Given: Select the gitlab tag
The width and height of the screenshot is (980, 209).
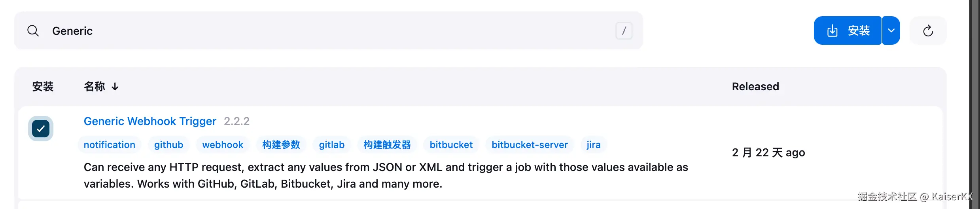Looking at the screenshot, I should click(x=331, y=145).
